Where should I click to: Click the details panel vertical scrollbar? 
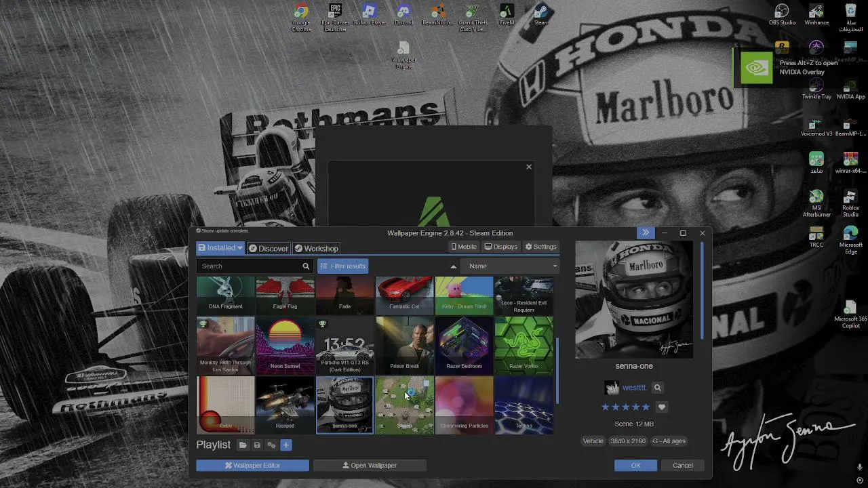click(x=702, y=291)
